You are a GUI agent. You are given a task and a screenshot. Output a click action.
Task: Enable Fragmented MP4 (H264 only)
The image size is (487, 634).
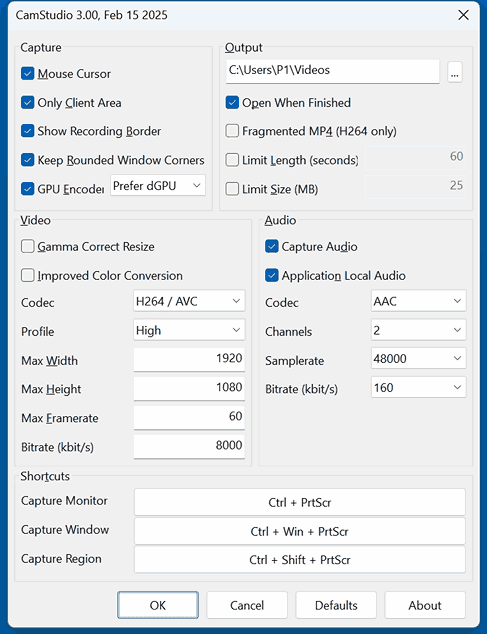[x=232, y=131]
